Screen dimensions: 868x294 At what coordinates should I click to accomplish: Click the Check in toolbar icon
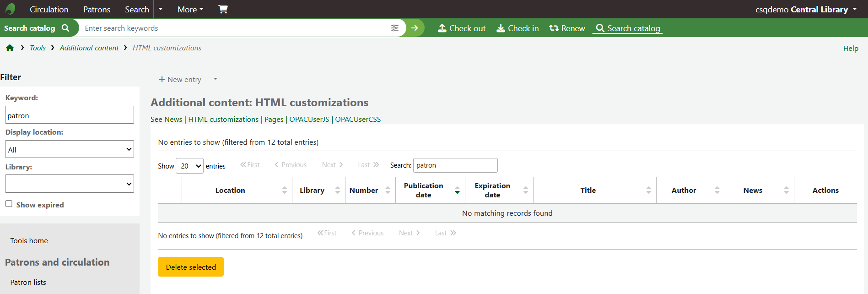(501, 28)
